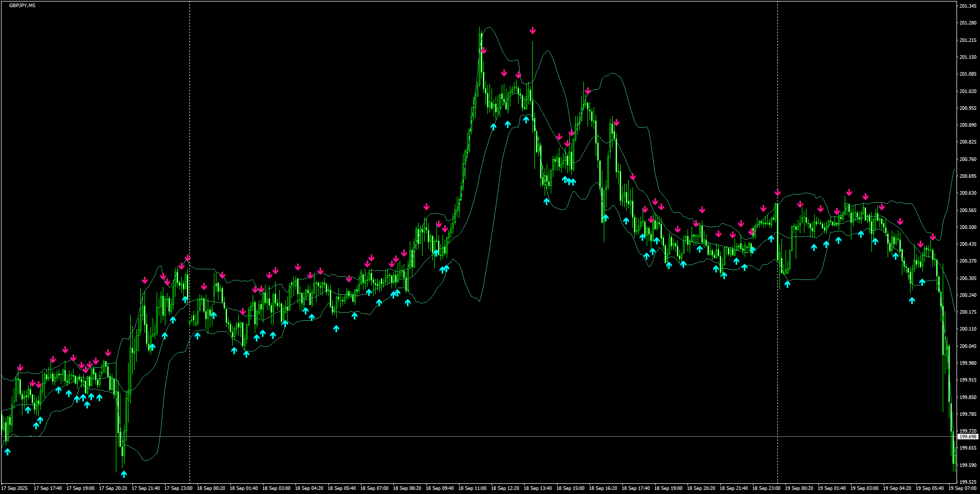Viewport: 980px width, 494px height.
Task: Click the 17 Sep 17:40 time label
Action: point(47,488)
